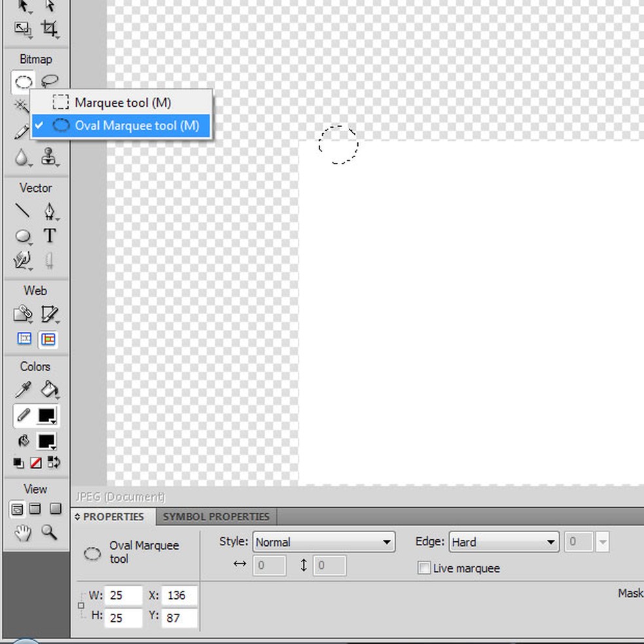Select the Rubber Stamp tool

tap(49, 157)
